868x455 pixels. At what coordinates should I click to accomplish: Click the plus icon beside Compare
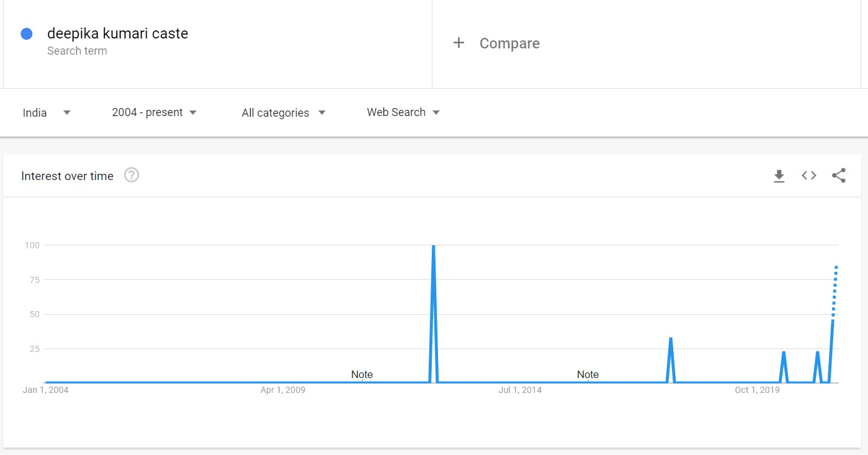(459, 43)
